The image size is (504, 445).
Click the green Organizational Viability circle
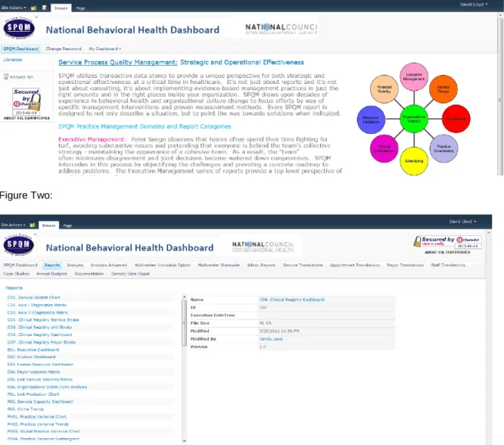(414, 119)
